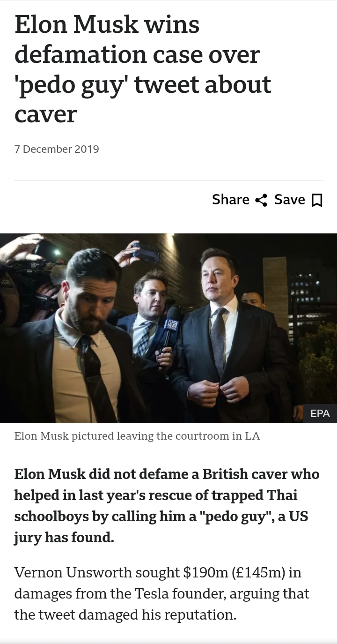Screen dimensions: 337x644
Task: Click the EPA photo credit badge
Action: click(320, 413)
